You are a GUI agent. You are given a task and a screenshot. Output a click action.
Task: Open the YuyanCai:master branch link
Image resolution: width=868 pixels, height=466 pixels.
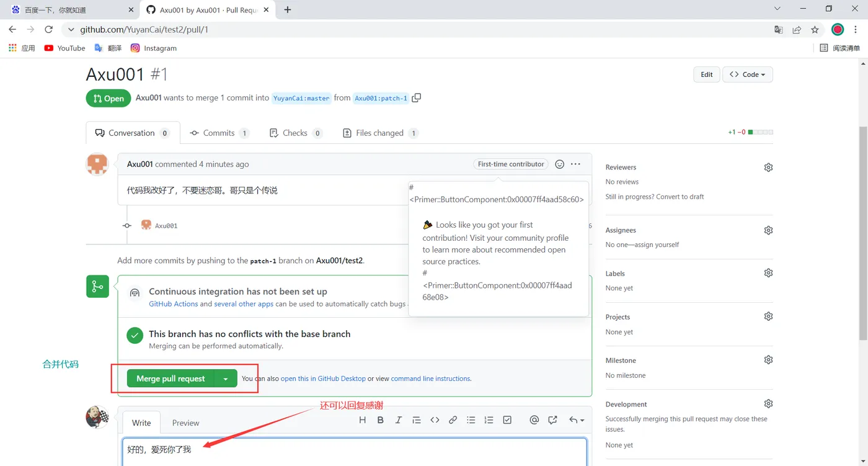coord(301,98)
